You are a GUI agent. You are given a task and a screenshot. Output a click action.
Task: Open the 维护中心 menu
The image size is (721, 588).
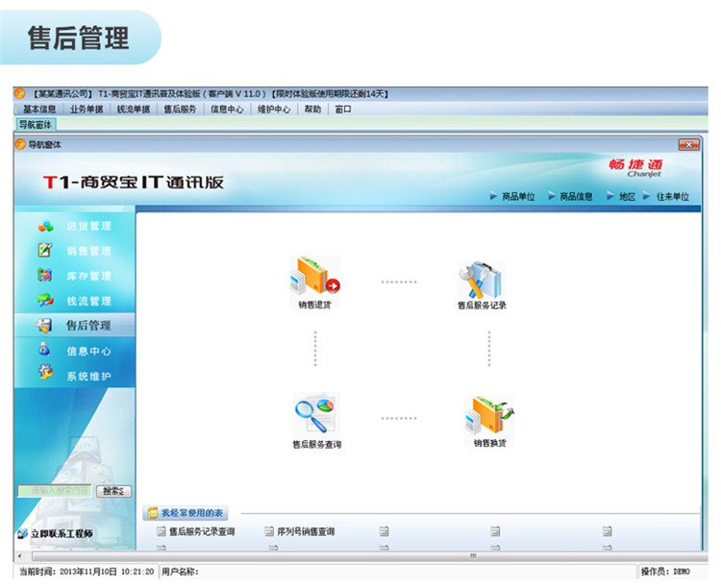pyautogui.click(x=274, y=110)
